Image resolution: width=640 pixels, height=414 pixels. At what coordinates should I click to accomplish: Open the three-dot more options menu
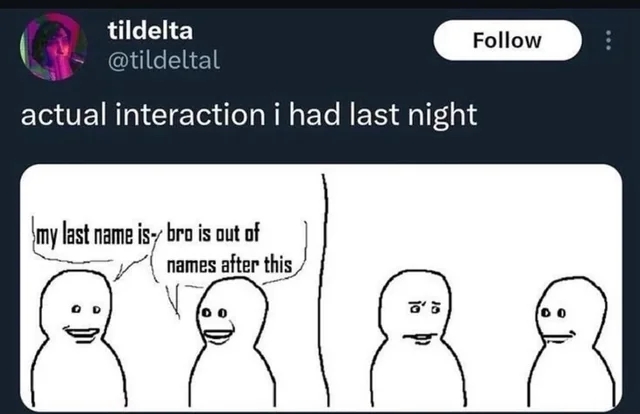608,40
